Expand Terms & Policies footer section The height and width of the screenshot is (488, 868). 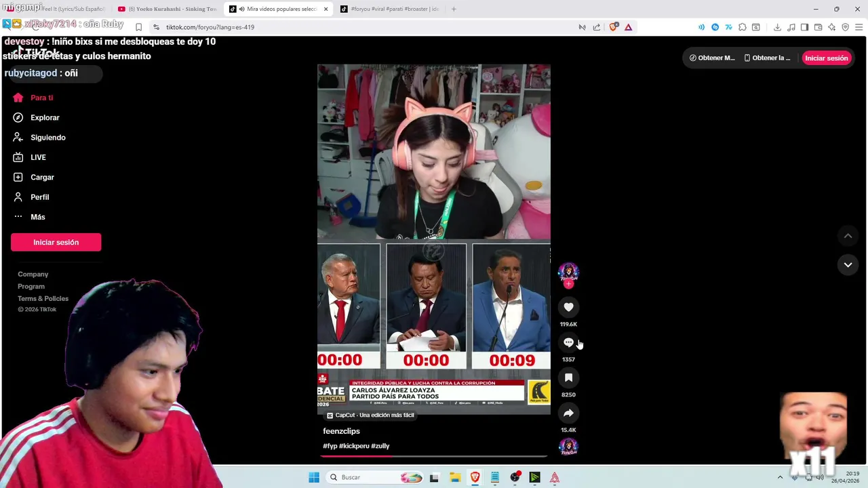click(43, 298)
